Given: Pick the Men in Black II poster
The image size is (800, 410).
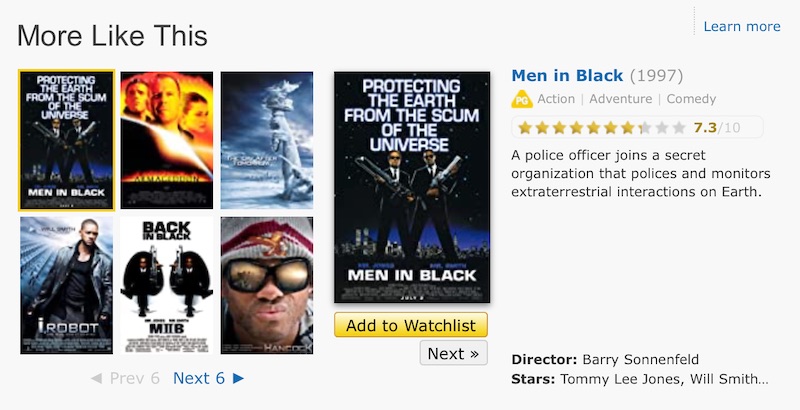Looking at the screenshot, I should pyautogui.click(x=166, y=285).
